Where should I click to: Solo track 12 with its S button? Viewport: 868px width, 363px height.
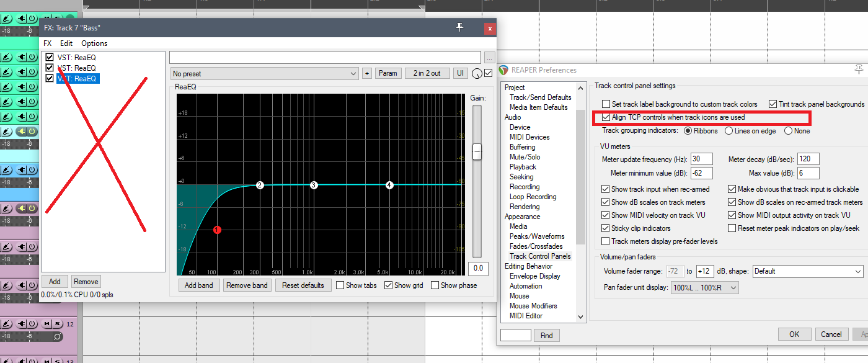57,324
